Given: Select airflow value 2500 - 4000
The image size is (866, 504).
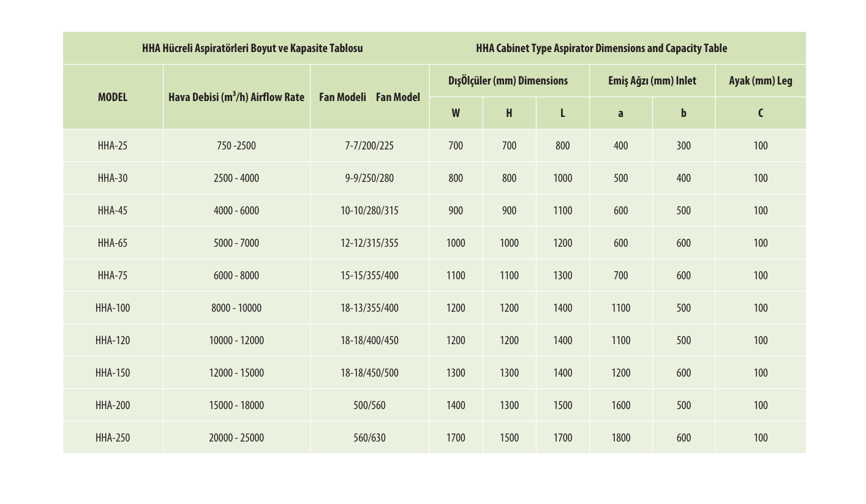Looking at the screenshot, I should coord(236,178).
